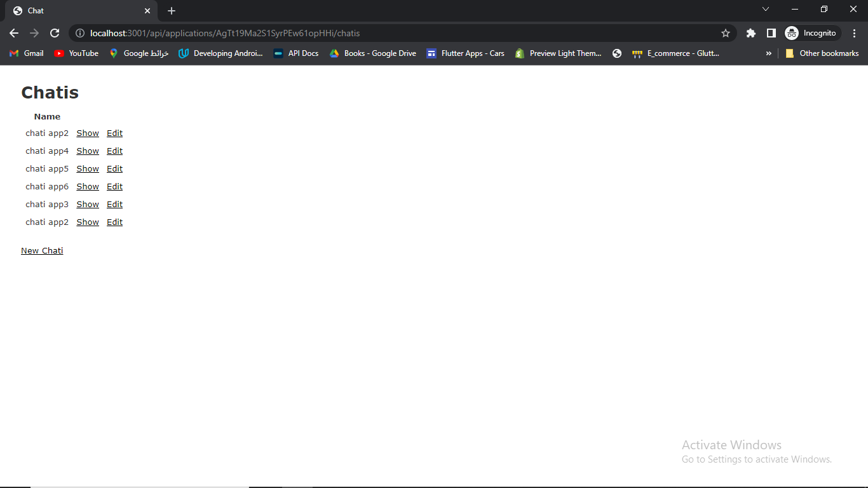Open the YouTube bookmark
The height and width of the screenshot is (488, 868).
coord(76,53)
